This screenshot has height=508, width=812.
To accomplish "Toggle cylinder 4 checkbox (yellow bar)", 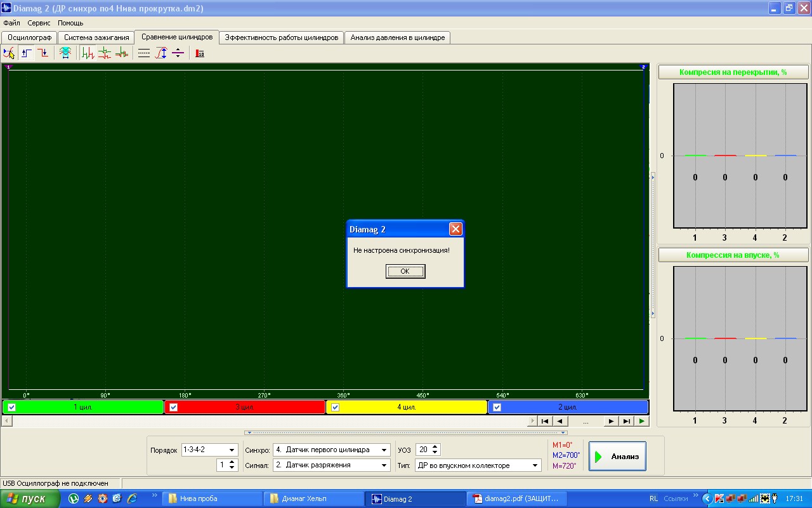I will coord(335,407).
